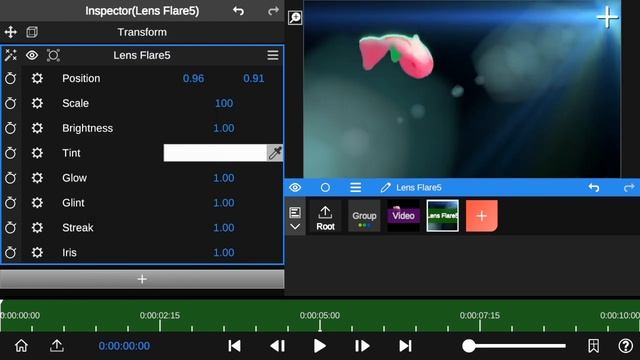Adjust the timeline zoom slider
This screenshot has width=640, height=360.
514,346
